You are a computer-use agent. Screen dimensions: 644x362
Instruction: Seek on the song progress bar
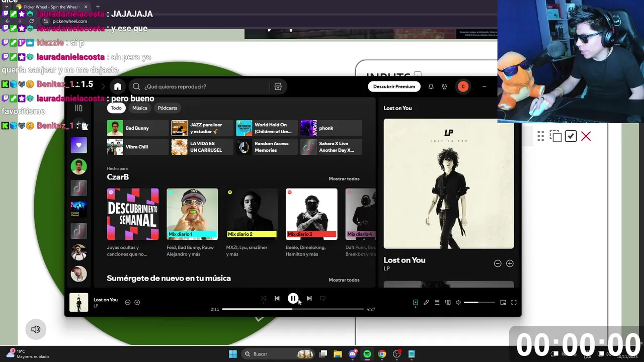click(x=292, y=309)
